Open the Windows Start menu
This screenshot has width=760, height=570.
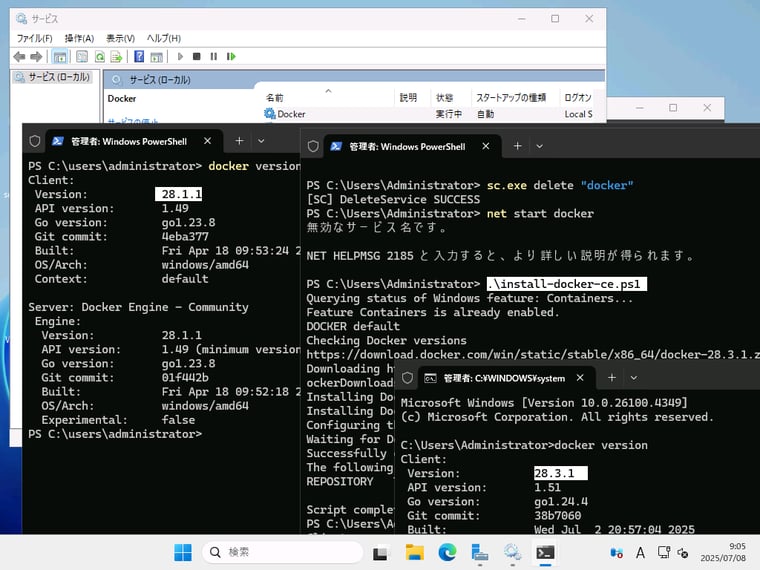tap(183, 553)
